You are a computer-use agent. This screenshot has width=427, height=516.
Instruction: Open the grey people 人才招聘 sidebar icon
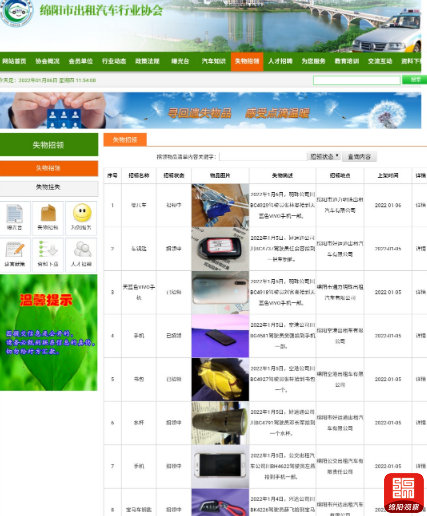[82, 250]
